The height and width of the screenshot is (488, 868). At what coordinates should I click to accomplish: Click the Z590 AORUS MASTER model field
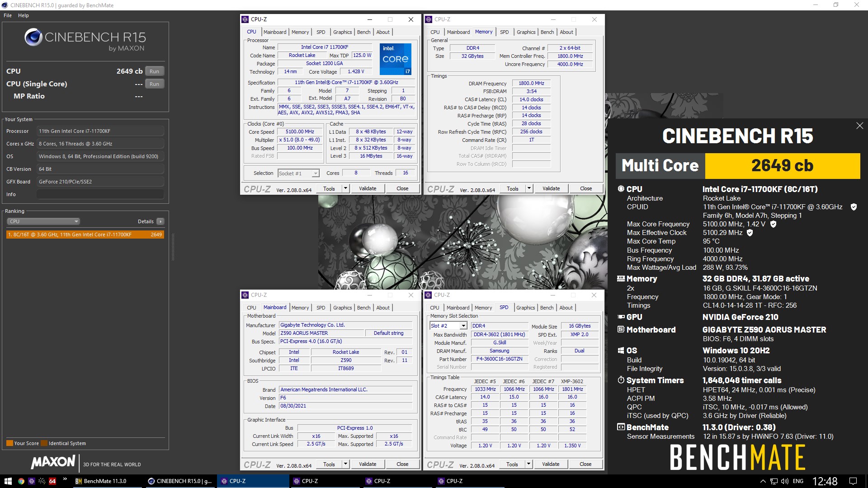[322, 333]
